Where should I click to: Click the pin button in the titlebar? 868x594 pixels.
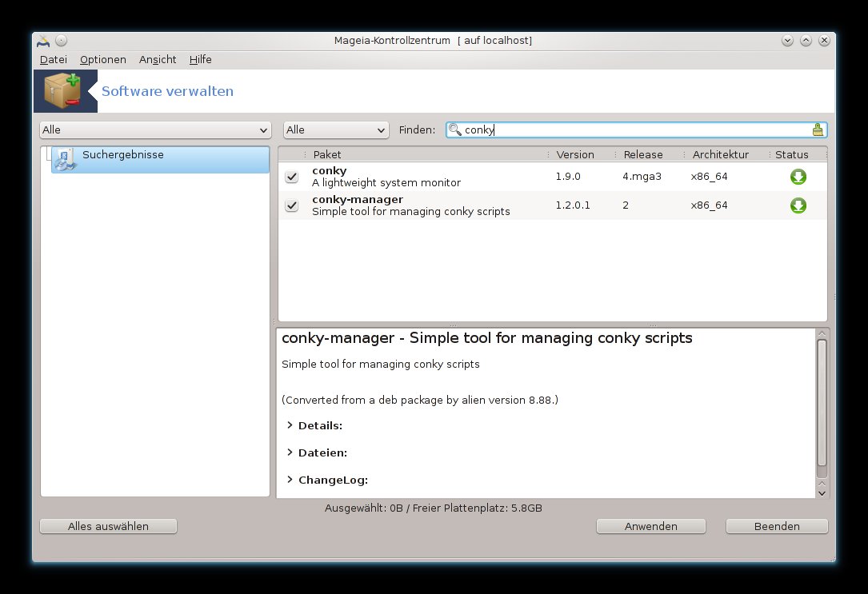tap(62, 41)
